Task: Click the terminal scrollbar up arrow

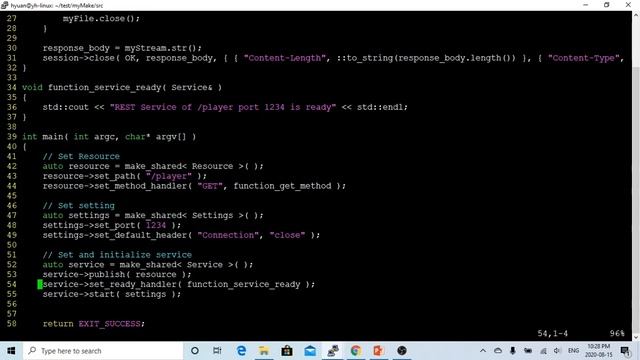Action: [636, 15]
